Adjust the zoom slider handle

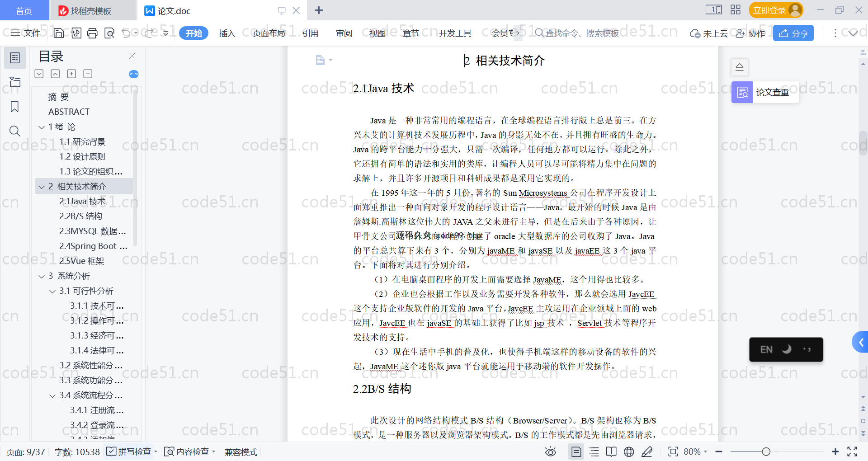point(766,452)
